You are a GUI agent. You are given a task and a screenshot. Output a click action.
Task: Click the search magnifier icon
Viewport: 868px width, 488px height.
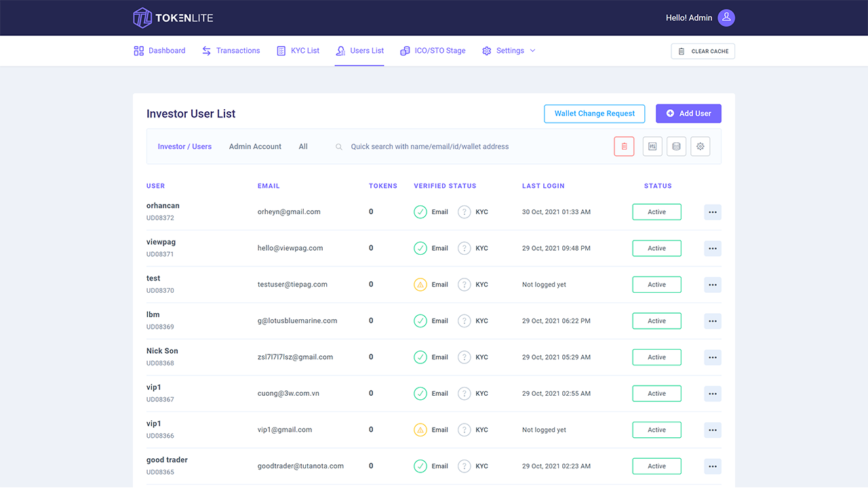[x=338, y=146]
